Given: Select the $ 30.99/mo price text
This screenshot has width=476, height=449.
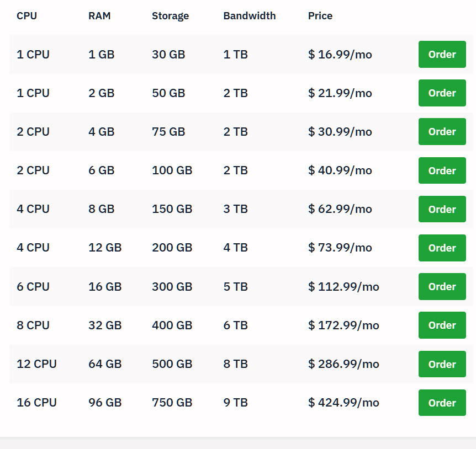Looking at the screenshot, I should [x=340, y=132].
